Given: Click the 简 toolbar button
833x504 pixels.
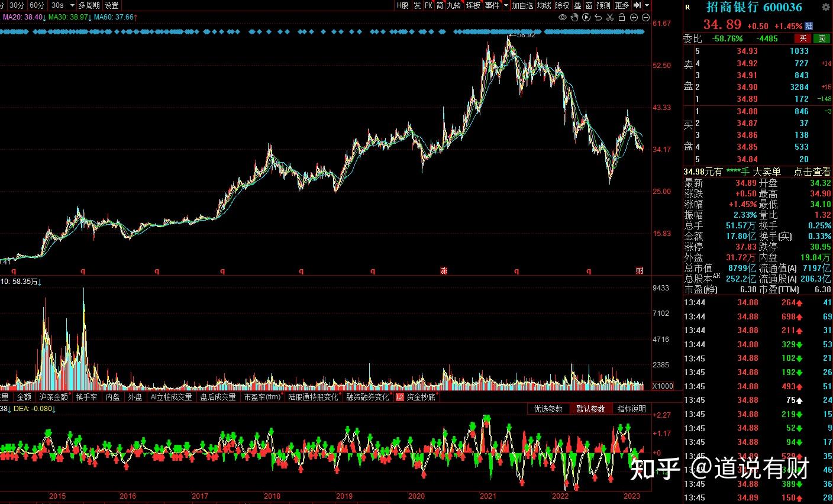Looking at the screenshot, I should [x=440, y=5].
